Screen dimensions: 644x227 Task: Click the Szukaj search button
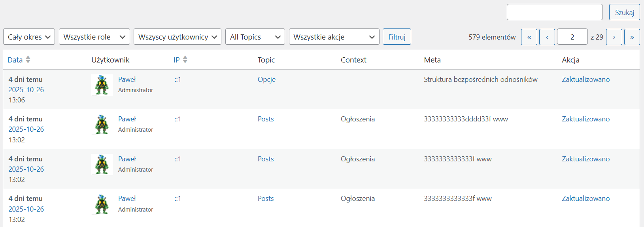(624, 12)
